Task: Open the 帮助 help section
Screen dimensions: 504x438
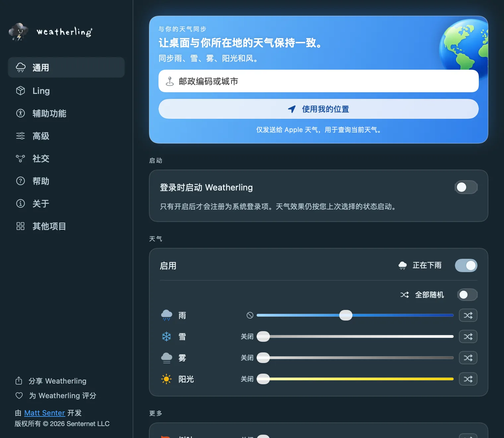Action: 66,181
